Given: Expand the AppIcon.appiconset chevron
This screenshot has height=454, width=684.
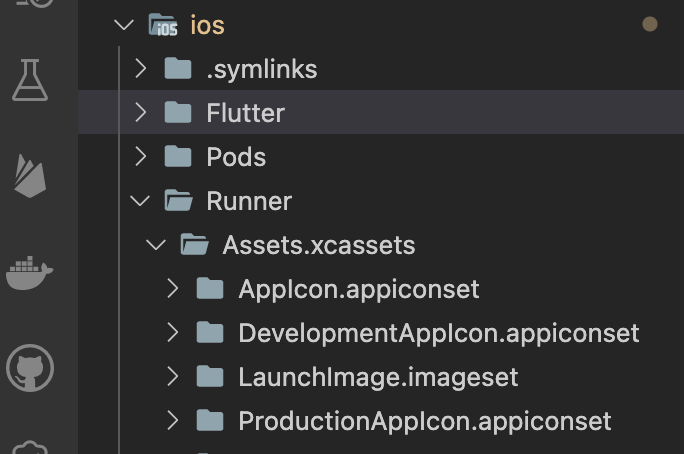Looking at the screenshot, I should 172,289.
